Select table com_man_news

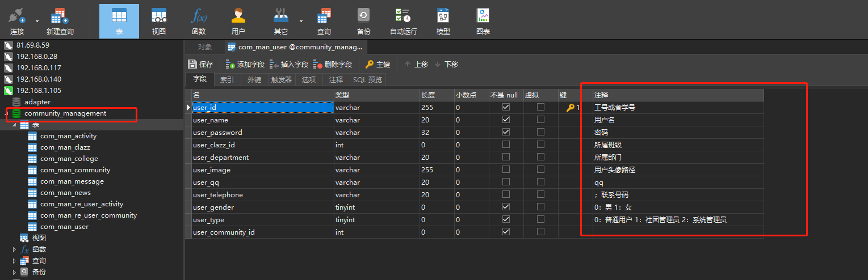pos(65,193)
